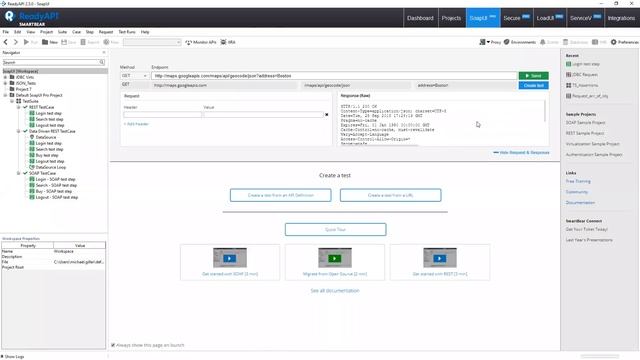640x360 pixels.
Task: Open recent item Login test step
Action: tap(582, 64)
